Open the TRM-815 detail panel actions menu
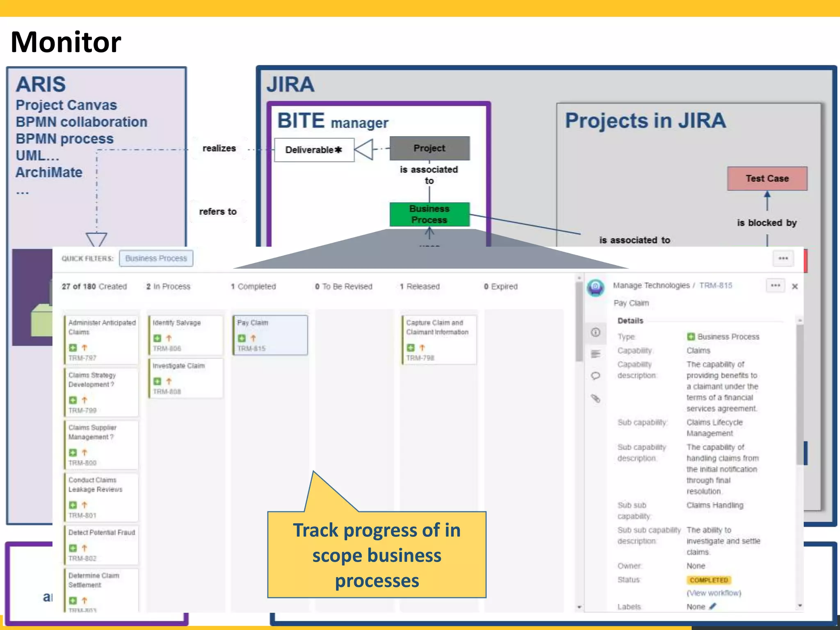 775,285
